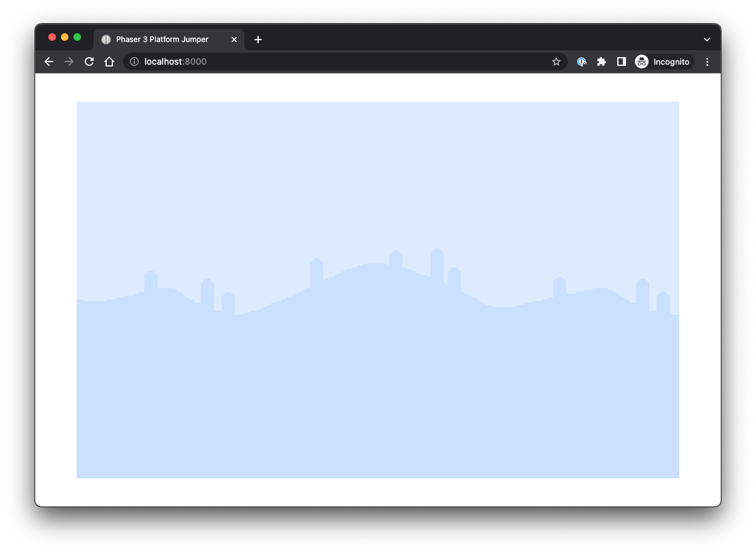Image resolution: width=756 pixels, height=553 pixels.
Task: Click the green maximize traffic light
Action: (x=77, y=37)
